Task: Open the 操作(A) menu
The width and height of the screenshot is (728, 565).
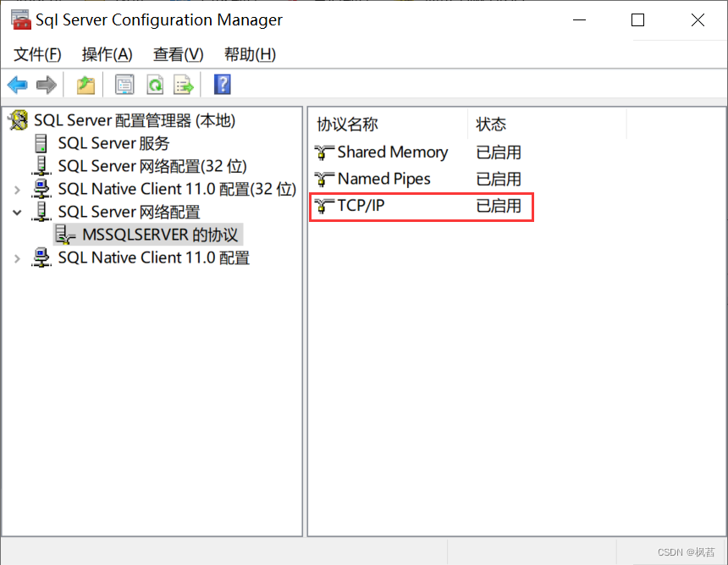Action: [x=108, y=54]
